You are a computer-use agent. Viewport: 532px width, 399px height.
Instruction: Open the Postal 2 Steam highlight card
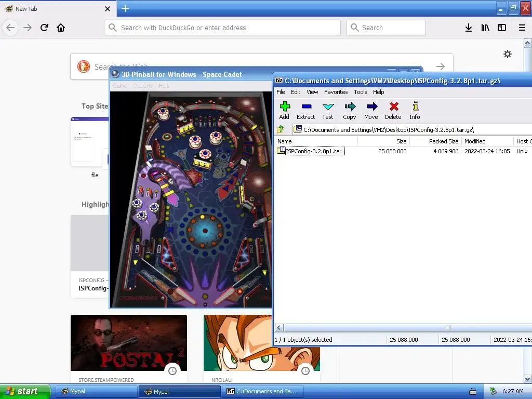coord(129,349)
